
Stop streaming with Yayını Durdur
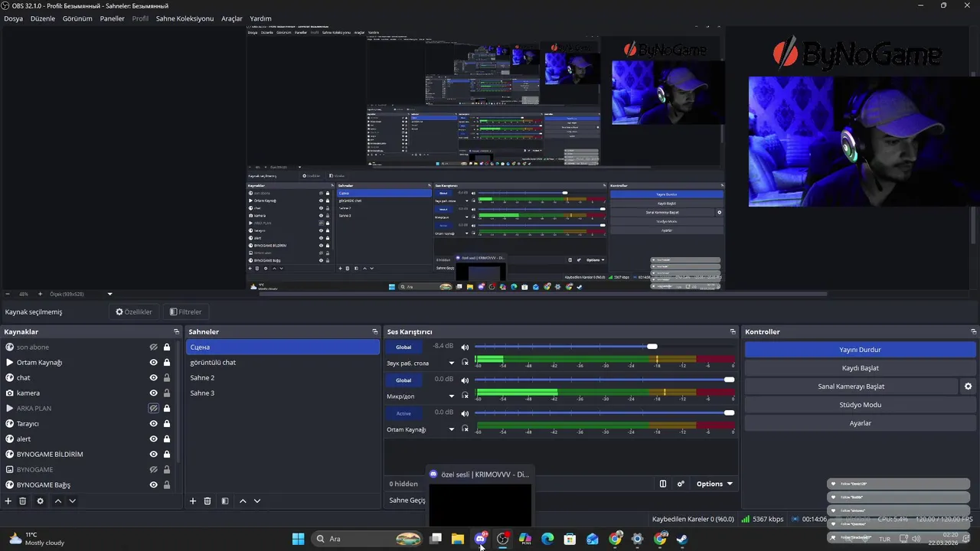(861, 350)
